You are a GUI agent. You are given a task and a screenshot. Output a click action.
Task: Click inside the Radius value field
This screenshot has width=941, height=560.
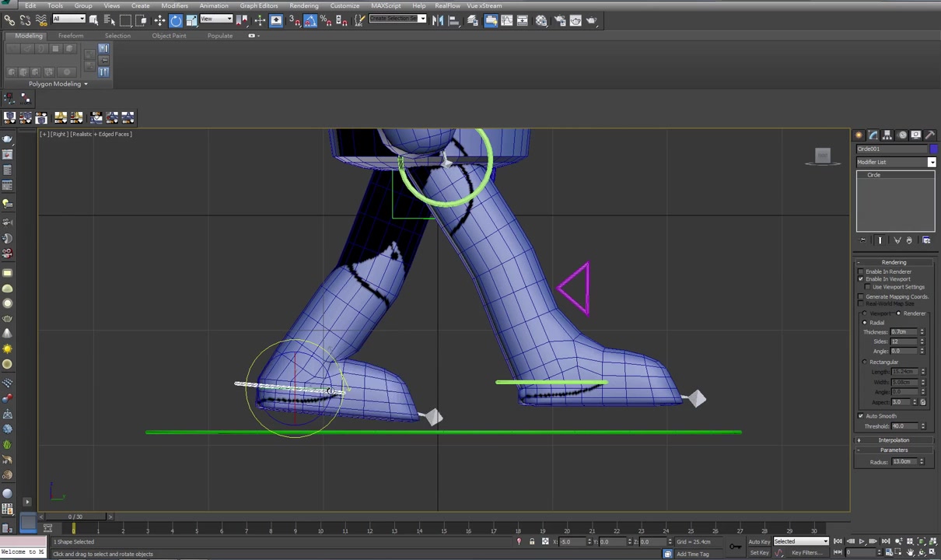coord(904,461)
